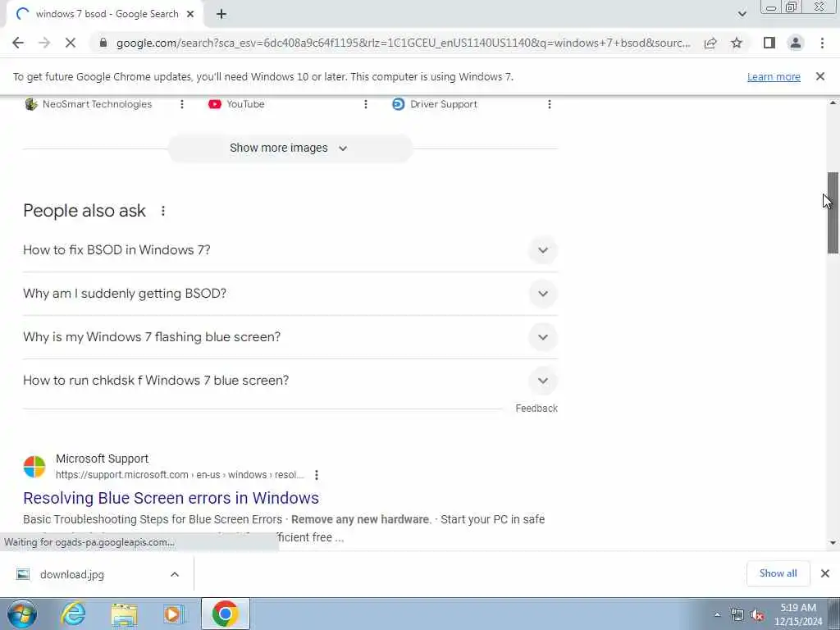Open NeoSmart Technologies source

[89, 104]
